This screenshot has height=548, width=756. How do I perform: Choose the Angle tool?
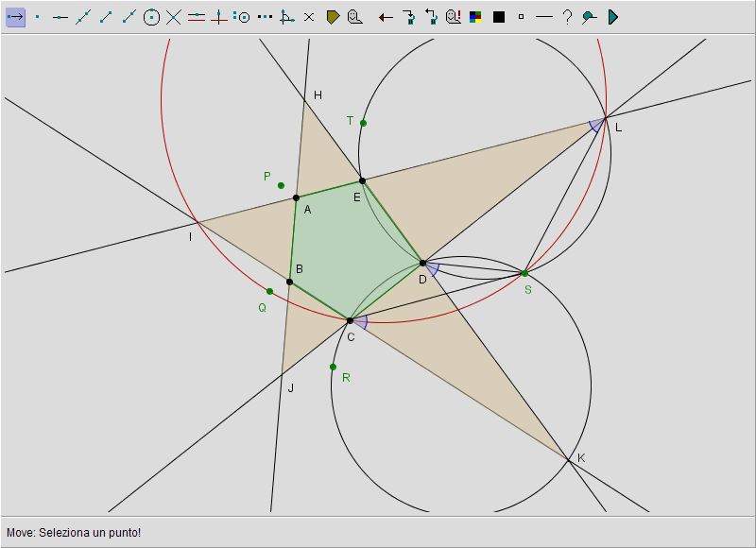coord(286,17)
